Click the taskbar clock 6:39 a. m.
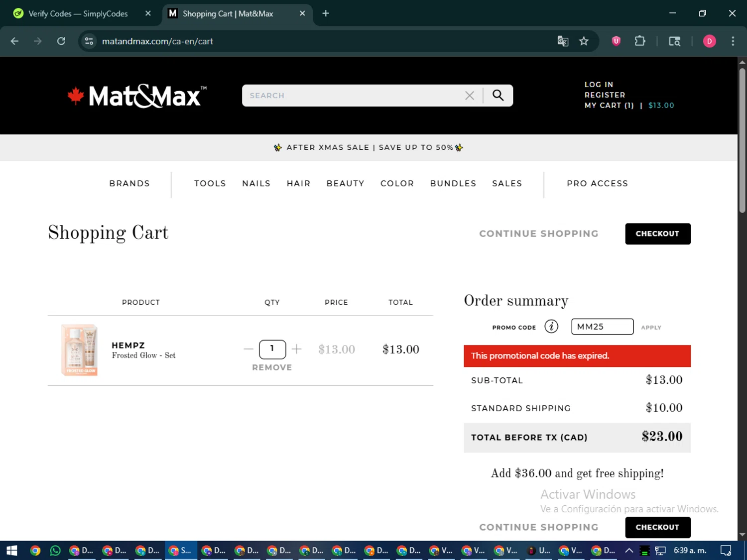Image resolution: width=747 pixels, height=560 pixels. pyautogui.click(x=690, y=551)
